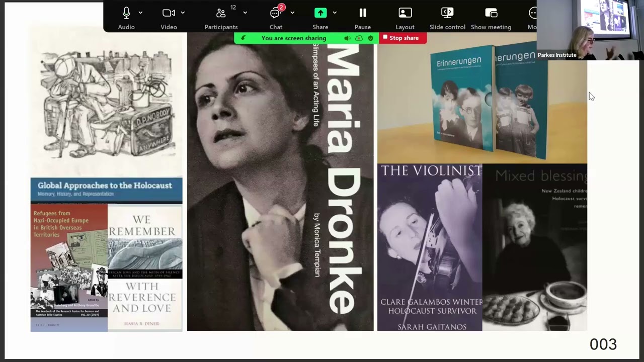644x362 pixels.
Task: Click the green Share arrow icon
Action: 320,13
